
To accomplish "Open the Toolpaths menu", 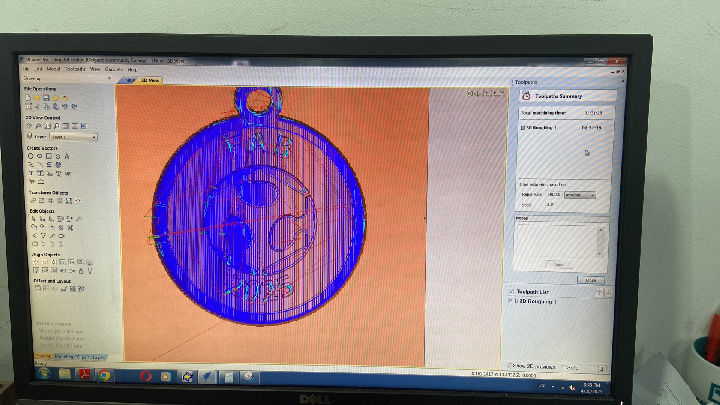I will tap(75, 69).
